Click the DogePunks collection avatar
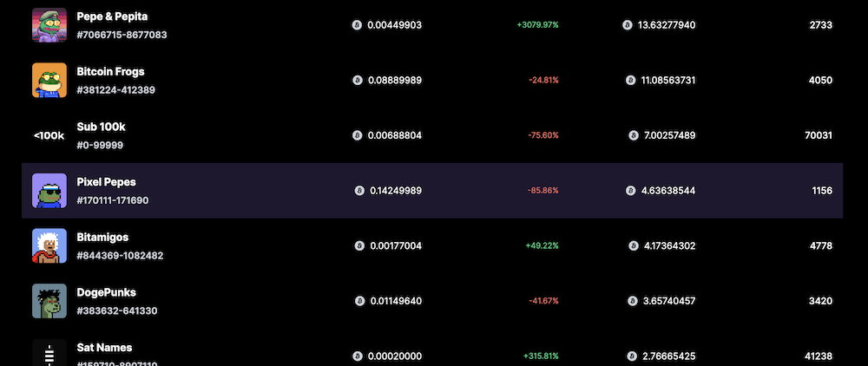The image size is (868, 366). click(x=49, y=301)
